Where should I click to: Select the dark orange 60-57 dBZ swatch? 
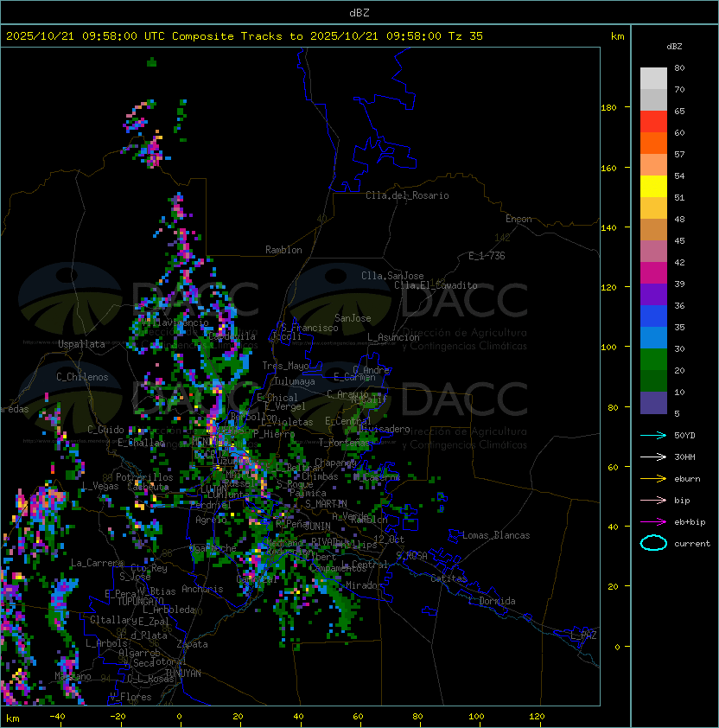[x=653, y=143]
